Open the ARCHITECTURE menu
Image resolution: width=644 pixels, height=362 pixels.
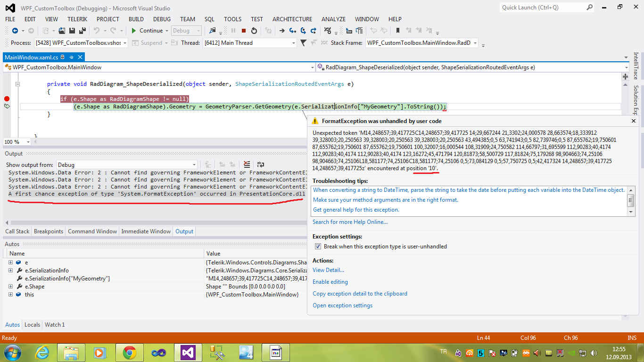[292, 19]
